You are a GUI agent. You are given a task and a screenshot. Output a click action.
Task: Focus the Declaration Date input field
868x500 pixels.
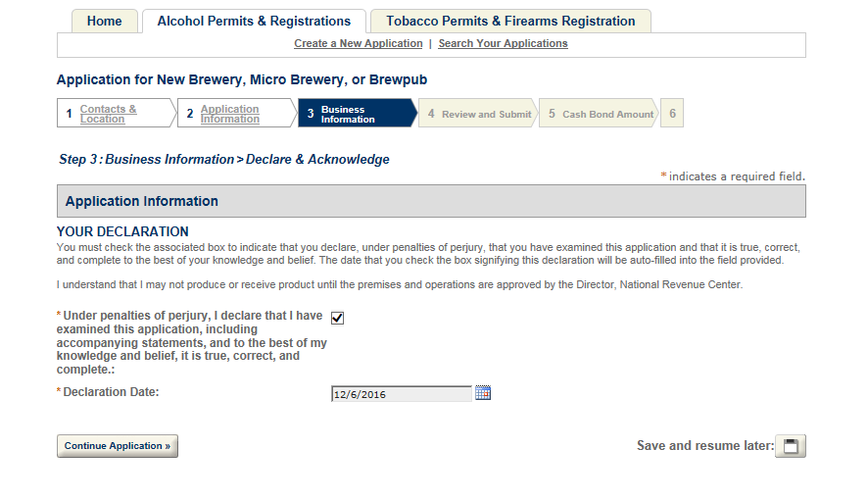pyautogui.click(x=402, y=394)
